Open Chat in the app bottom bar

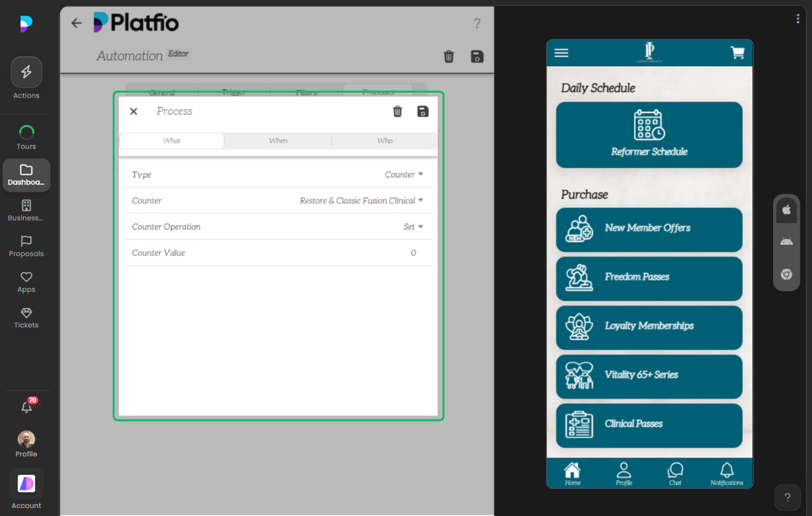click(675, 474)
